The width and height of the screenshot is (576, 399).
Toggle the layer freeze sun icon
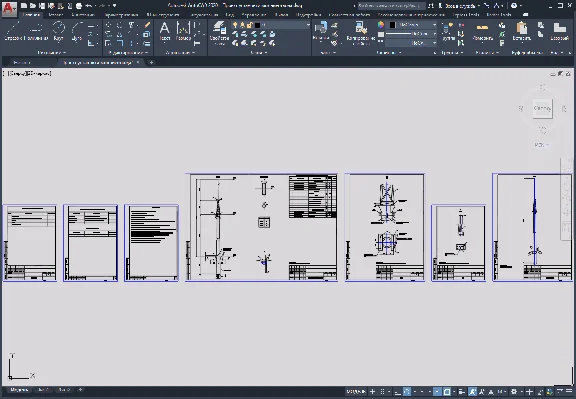point(242,25)
